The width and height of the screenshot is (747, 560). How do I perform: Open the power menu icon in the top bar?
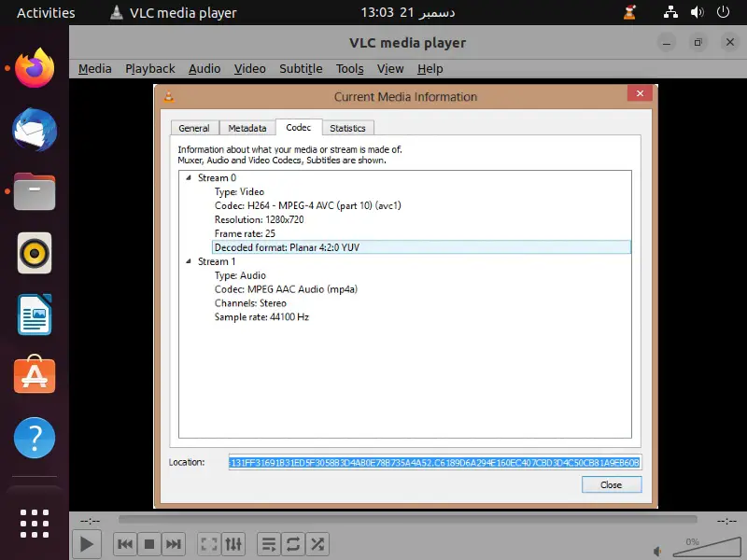(723, 12)
